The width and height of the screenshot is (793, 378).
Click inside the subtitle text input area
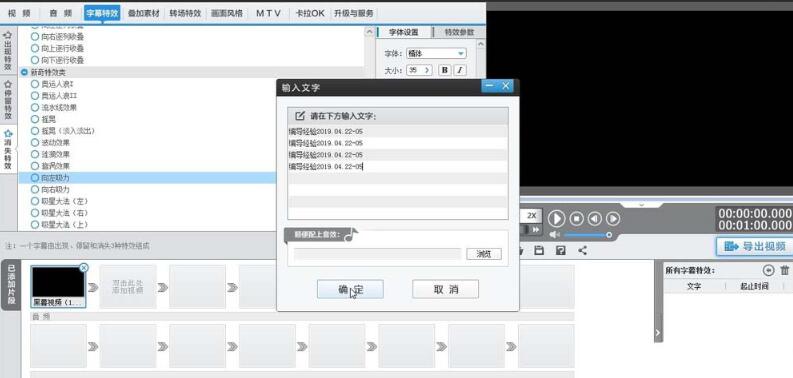[398, 172]
